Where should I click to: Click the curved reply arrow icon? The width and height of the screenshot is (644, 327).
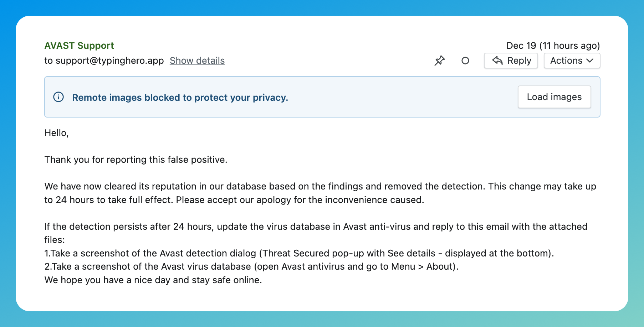tap(497, 61)
